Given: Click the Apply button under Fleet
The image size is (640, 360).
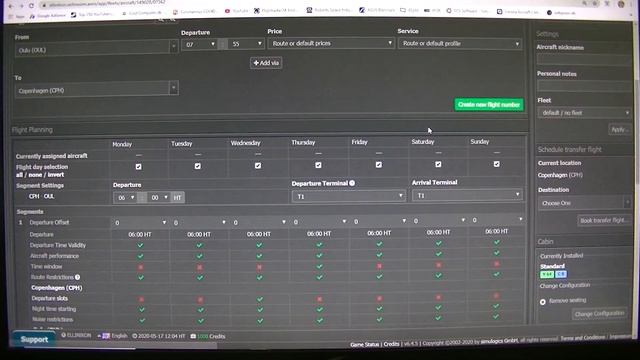Looking at the screenshot, I should pos(620,129).
